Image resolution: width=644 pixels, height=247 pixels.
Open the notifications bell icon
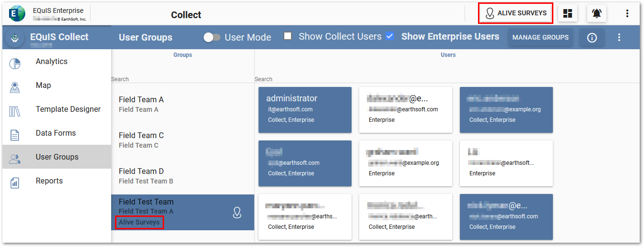[597, 13]
